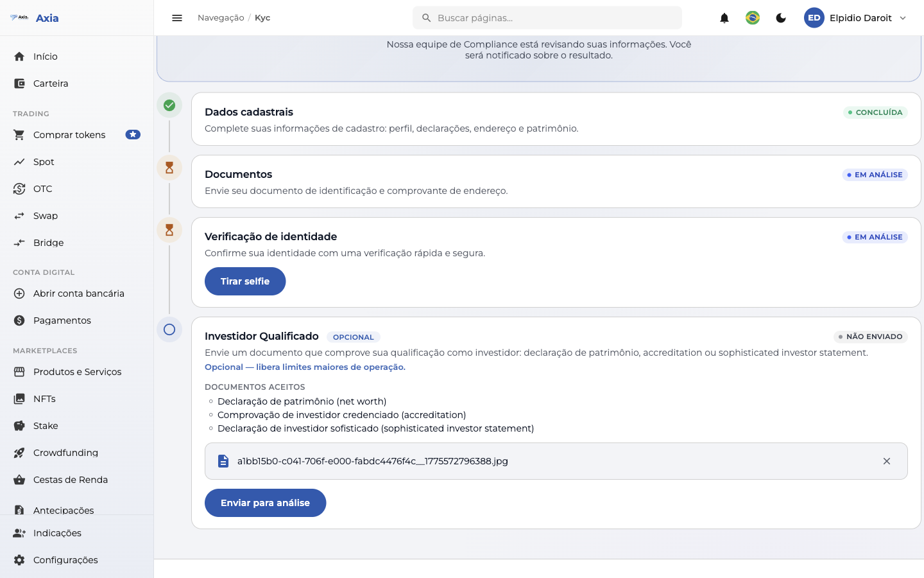This screenshot has height=578, width=924.
Task: Click the Cestas de Renda basket icon
Action: pyautogui.click(x=19, y=480)
